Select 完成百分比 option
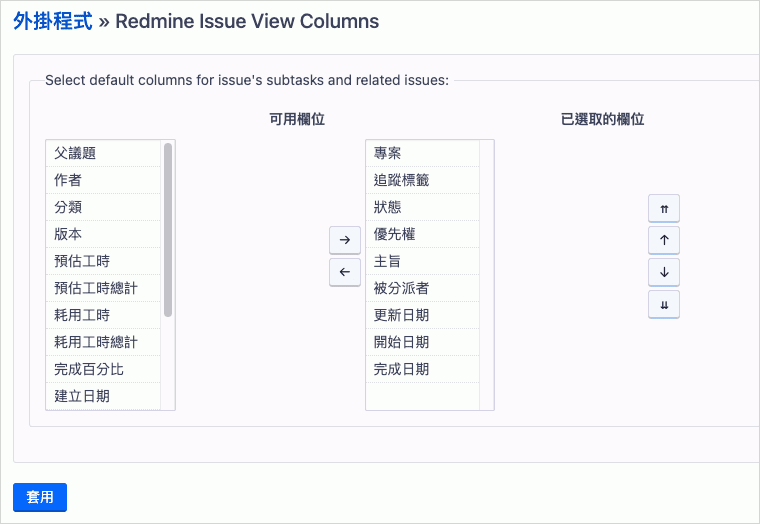 click(103, 369)
